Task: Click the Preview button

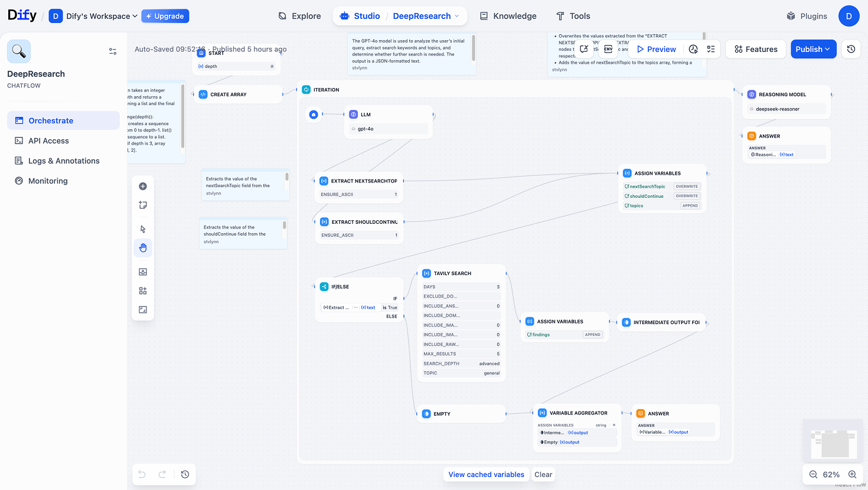Action: pos(656,49)
